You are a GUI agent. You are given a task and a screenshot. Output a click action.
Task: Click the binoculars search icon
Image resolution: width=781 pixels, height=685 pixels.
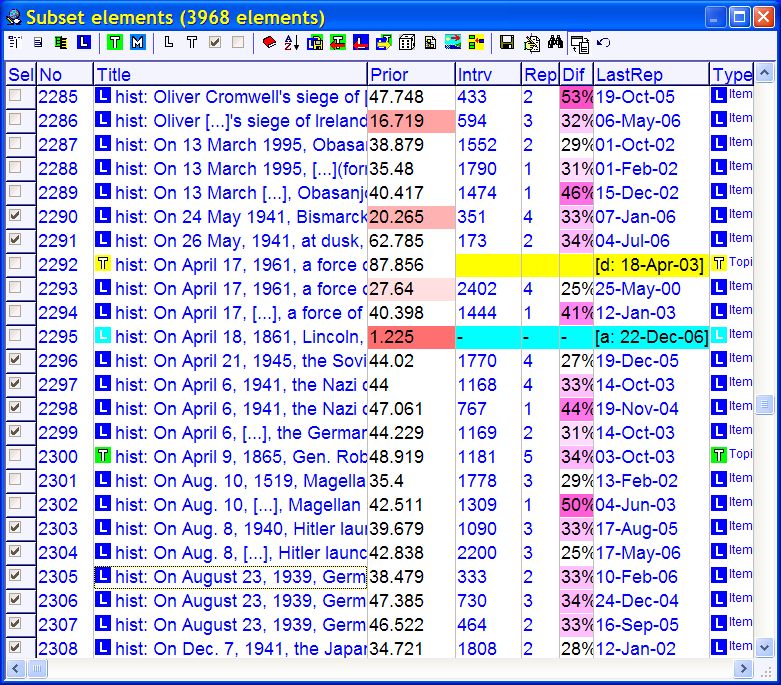555,43
